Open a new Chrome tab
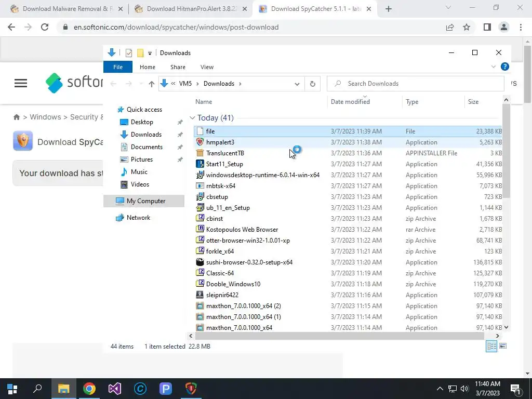 coord(389,9)
